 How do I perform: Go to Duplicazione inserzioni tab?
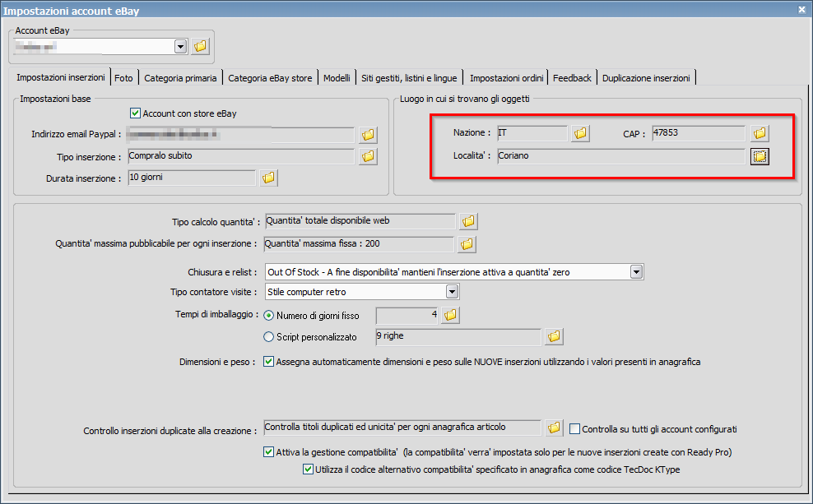646,78
